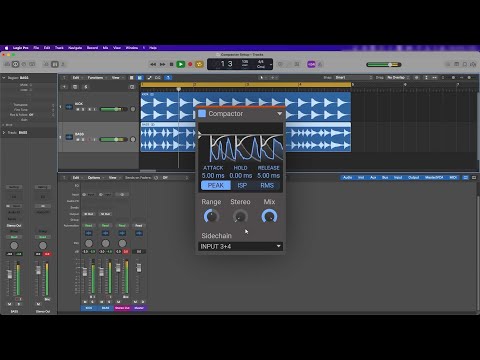Click the KICK track pan knob in header
The image size is (480, 360).
(133, 109)
